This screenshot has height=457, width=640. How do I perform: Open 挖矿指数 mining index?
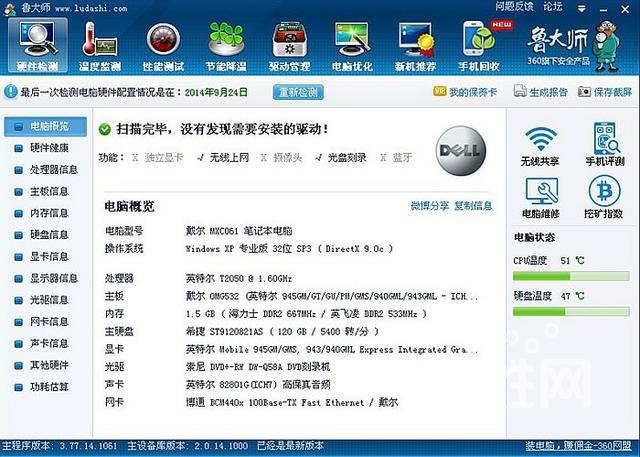(604, 197)
